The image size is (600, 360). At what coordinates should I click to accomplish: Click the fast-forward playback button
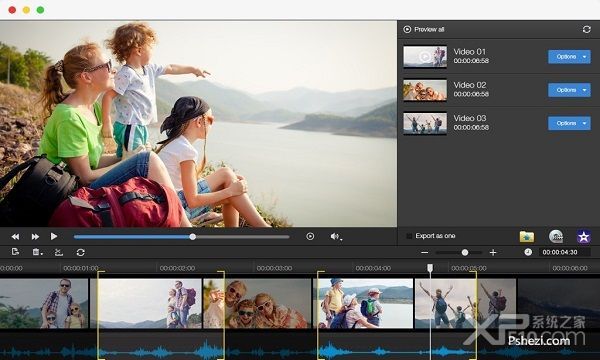click(x=35, y=237)
